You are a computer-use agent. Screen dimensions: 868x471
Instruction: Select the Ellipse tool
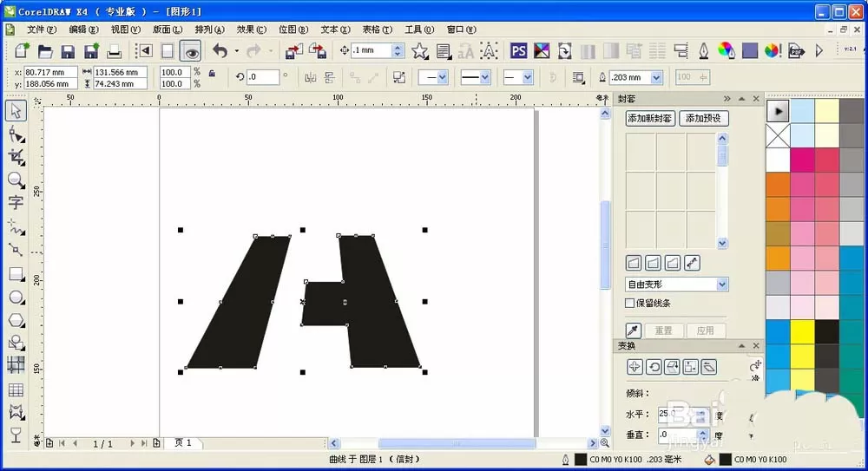(x=16, y=298)
